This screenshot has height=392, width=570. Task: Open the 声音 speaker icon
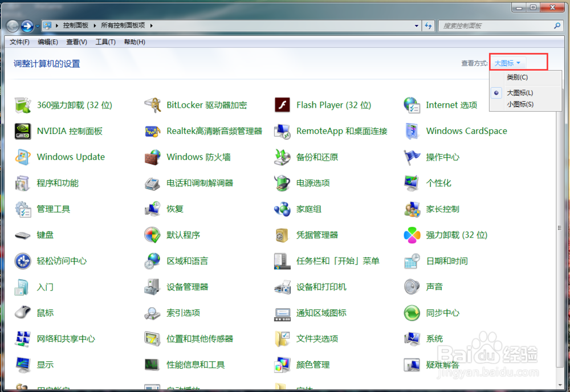412,287
